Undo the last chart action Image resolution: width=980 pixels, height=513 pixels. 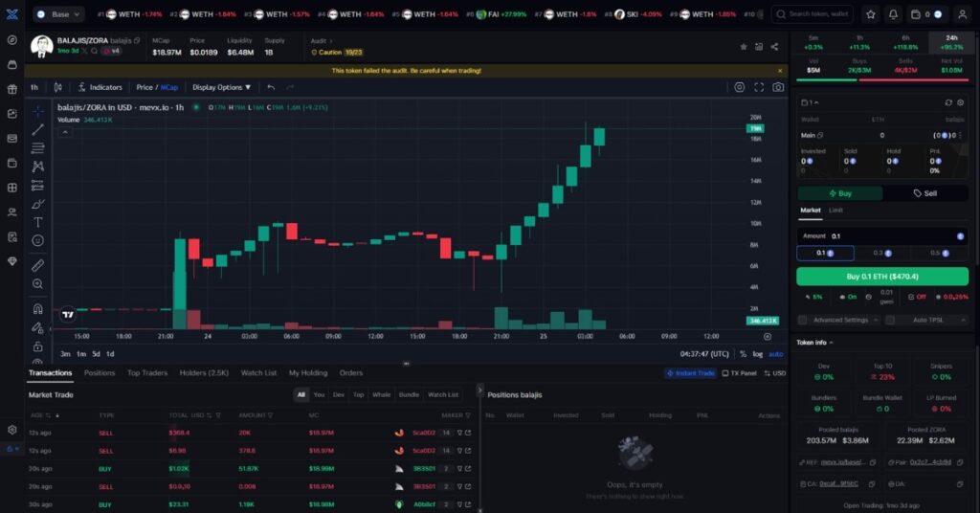(x=271, y=87)
